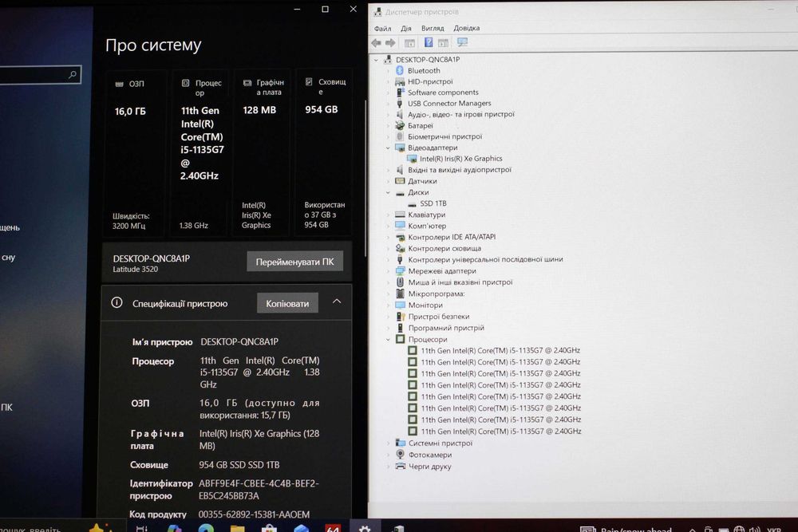Screen dimensions: 798x532
Task: Collapse the Специфікації пристрою section chevron
Action: [x=337, y=301]
